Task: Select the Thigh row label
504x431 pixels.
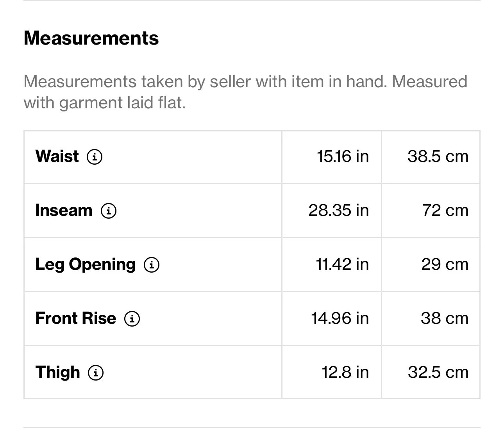Action: pyautogui.click(x=57, y=372)
